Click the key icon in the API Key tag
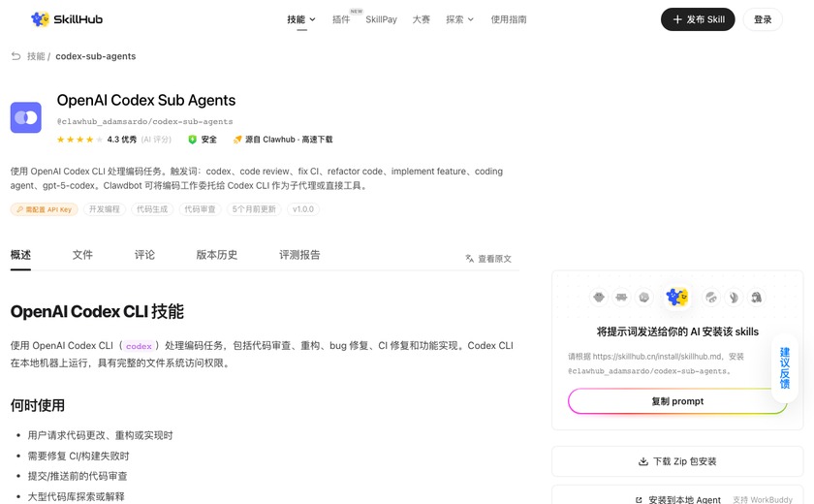 19,209
